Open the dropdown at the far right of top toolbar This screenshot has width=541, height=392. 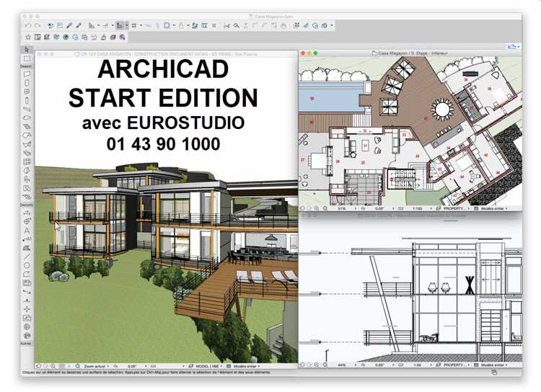click(332, 25)
